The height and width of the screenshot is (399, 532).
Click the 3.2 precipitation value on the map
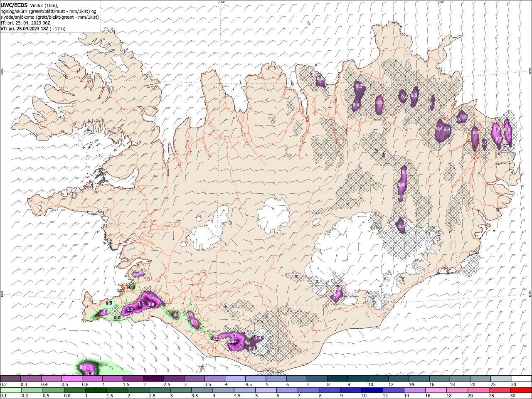pyautogui.click(x=130, y=310)
